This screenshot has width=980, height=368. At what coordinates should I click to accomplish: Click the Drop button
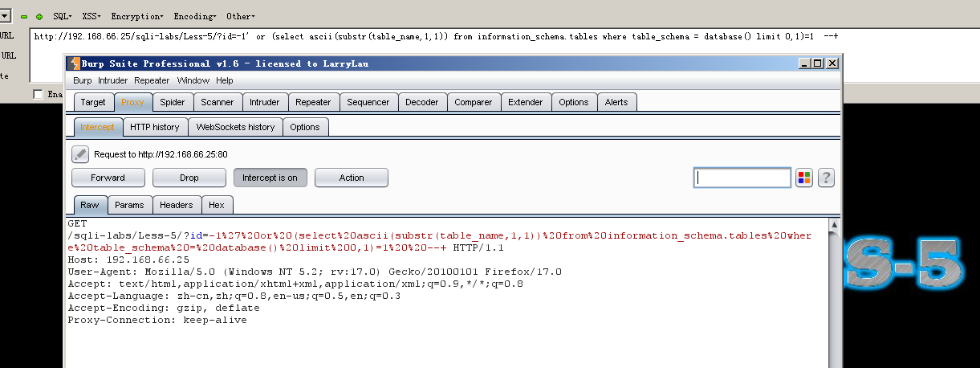(189, 178)
